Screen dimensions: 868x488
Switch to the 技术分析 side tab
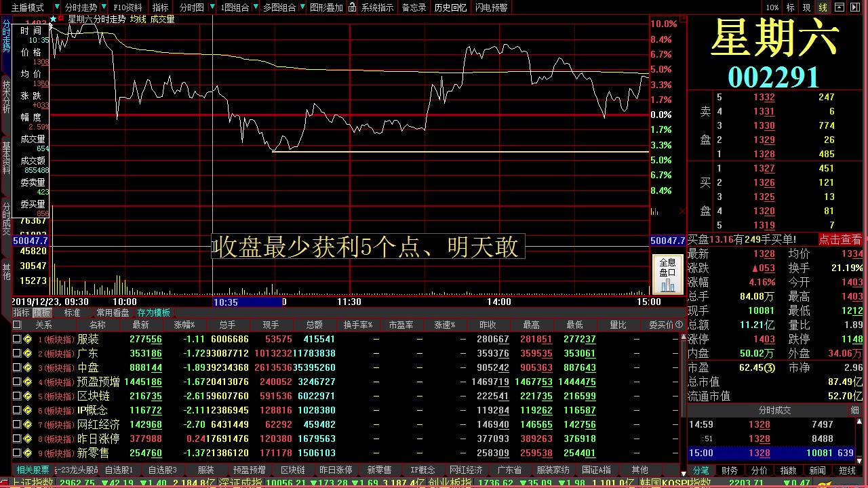[6, 97]
